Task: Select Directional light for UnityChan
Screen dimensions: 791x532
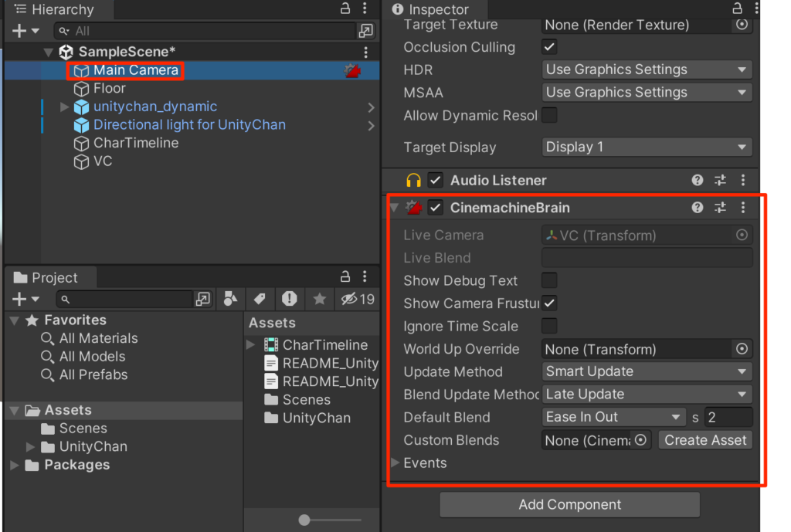Action: pos(189,125)
